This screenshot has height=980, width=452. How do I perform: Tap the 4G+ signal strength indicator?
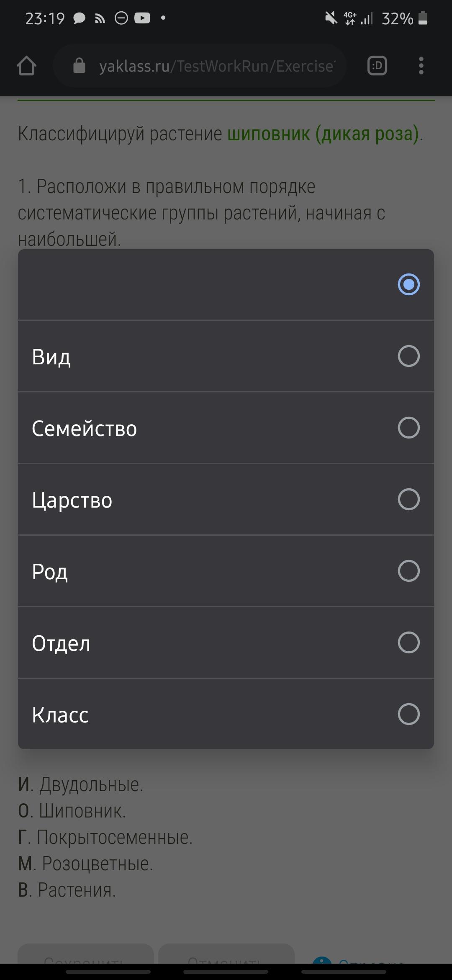click(358, 18)
